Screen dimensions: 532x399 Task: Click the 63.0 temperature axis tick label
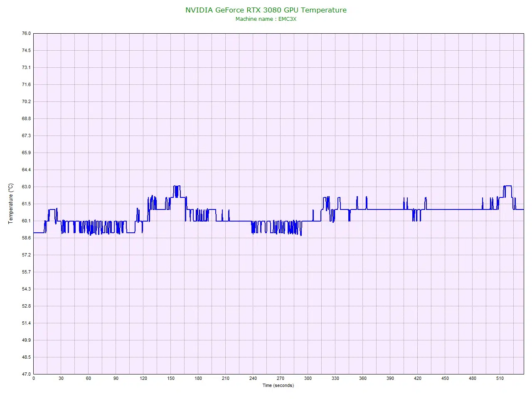pyautogui.click(x=26, y=187)
